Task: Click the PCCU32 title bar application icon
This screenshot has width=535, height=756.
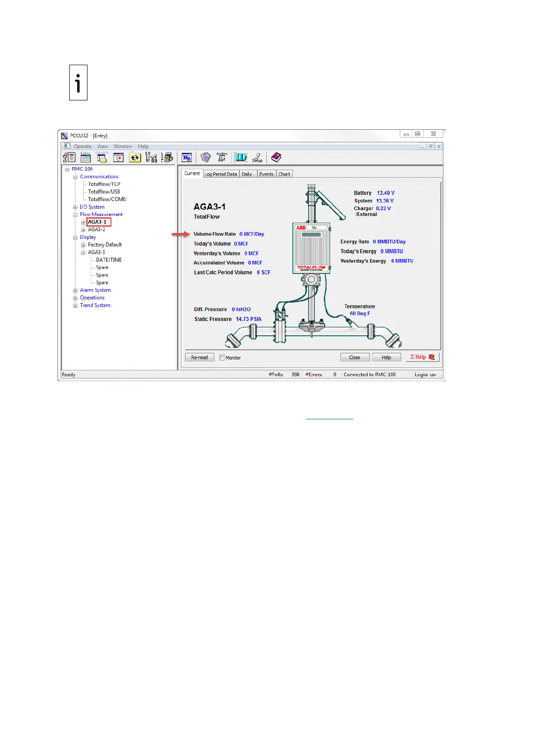Action: [65, 136]
